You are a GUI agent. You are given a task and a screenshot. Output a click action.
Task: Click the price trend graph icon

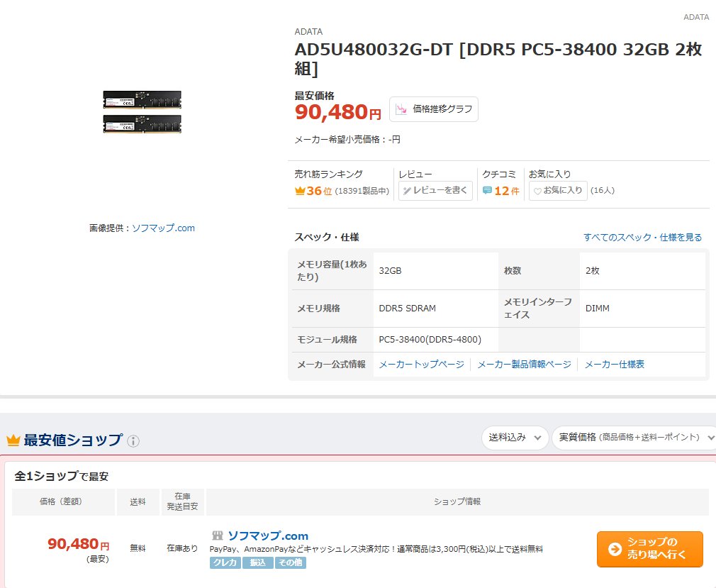pos(401,109)
